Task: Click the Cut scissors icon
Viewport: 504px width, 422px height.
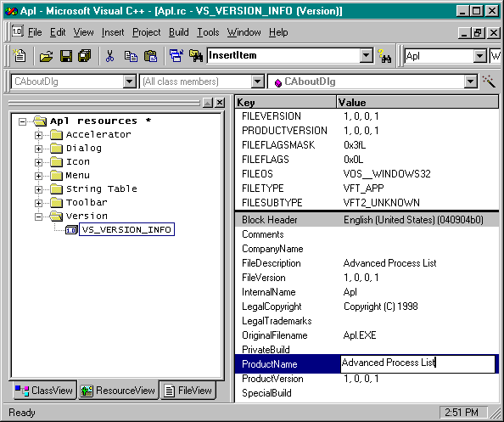Action: [x=110, y=56]
